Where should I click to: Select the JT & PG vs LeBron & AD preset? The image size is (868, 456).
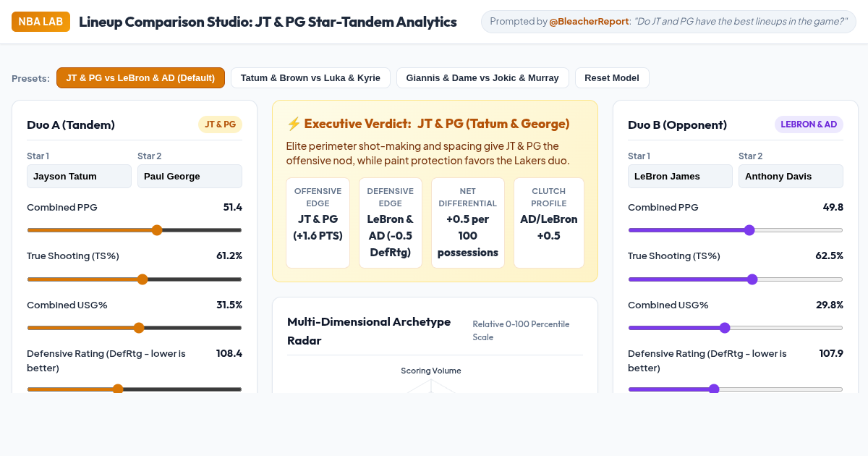click(140, 78)
